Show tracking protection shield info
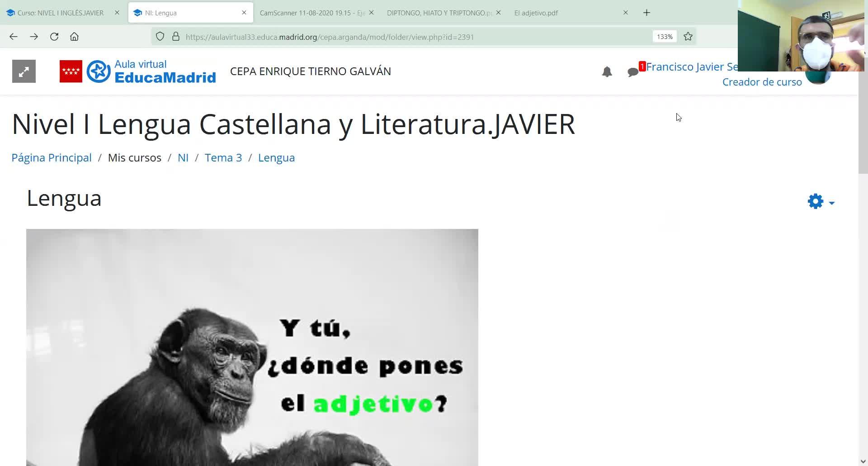This screenshot has height=466, width=868. [x=160, y=37]
